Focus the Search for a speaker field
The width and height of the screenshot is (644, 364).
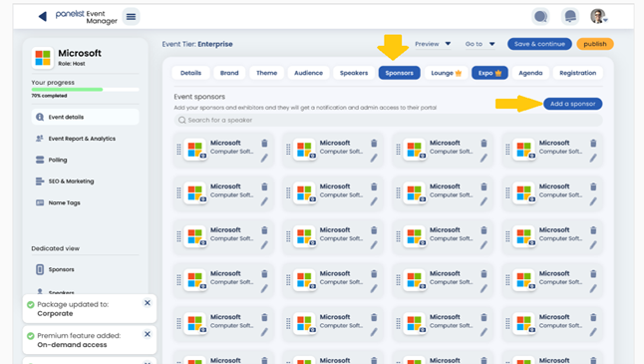point(388,120)
